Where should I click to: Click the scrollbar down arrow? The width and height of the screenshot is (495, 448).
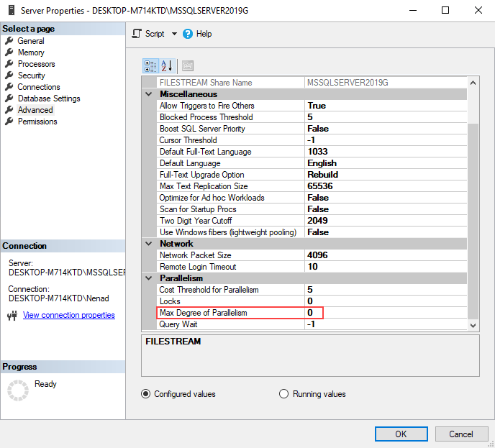pyautogui.click(x=473, y=325)
